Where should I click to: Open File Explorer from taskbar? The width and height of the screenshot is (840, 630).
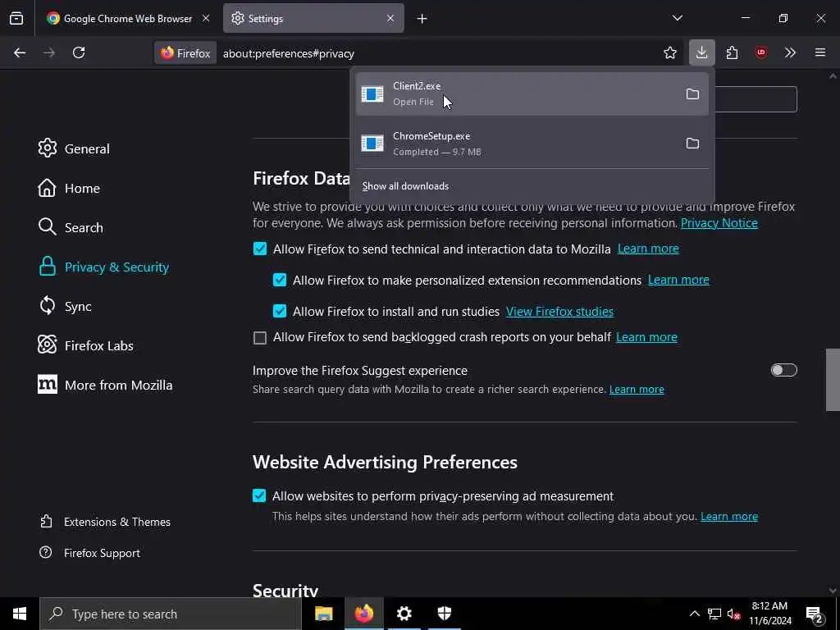[323, 614]
